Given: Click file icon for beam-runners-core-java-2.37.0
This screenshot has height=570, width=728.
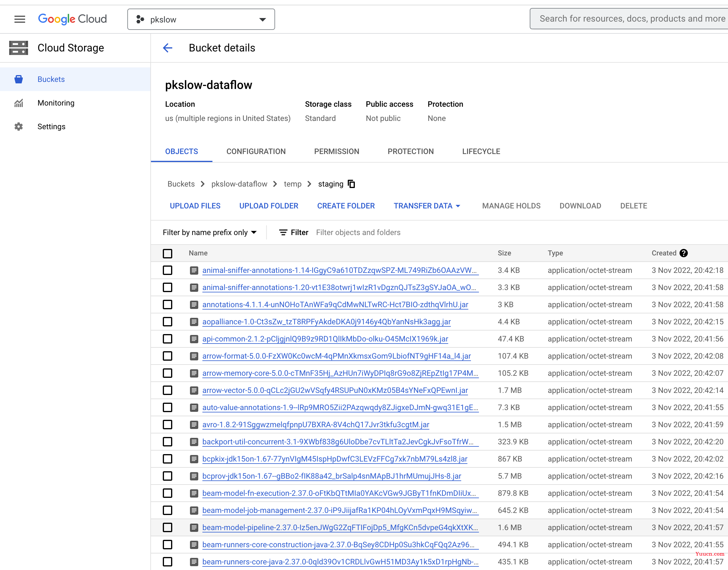Looking at the screenshot, I should click(194, 562).
